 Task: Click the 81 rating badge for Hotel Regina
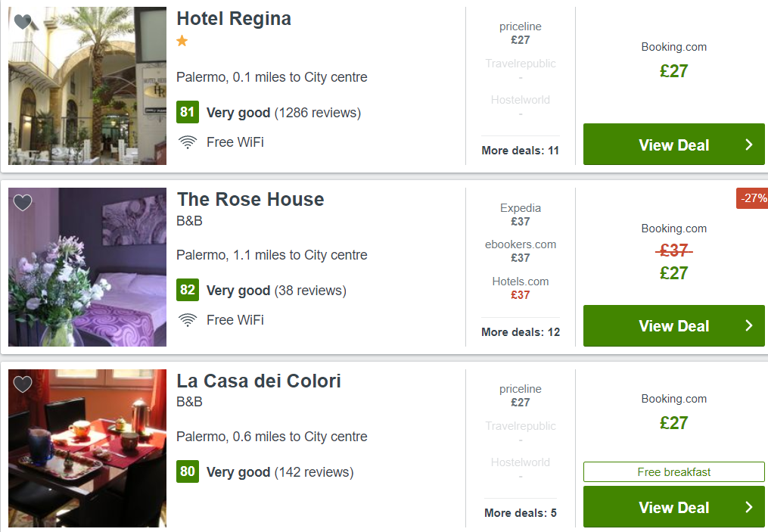[x=188, y=112]
